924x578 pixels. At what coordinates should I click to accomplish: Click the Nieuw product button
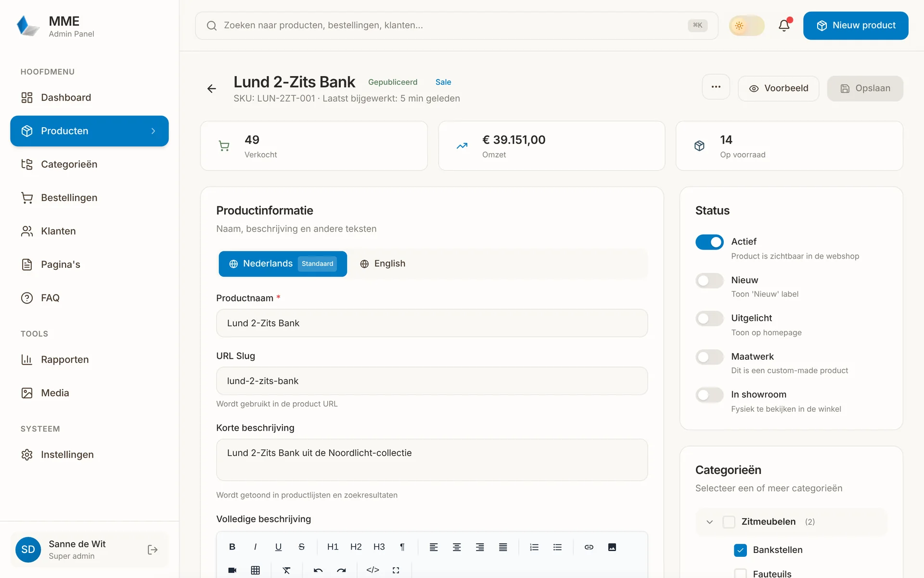(x=856, y=26)
